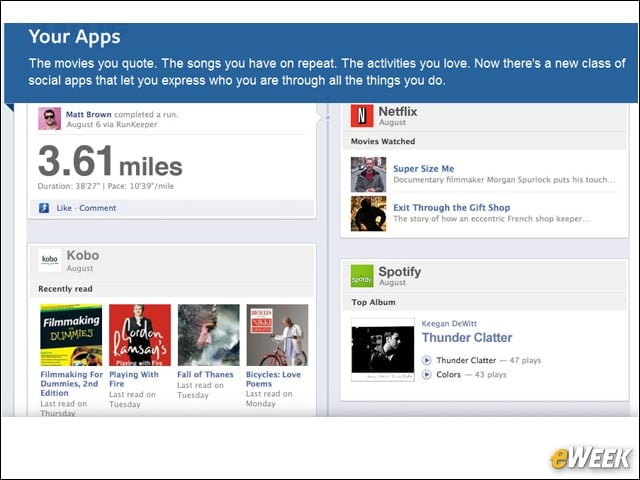Comment on the 3.61 miles run
The image size is (640, 480).
[x=98, y=208]
